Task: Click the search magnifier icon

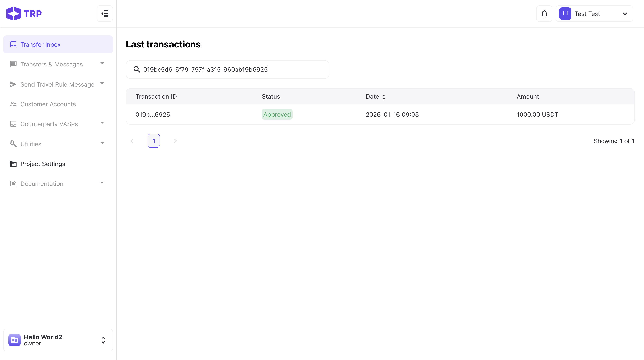Action: click(x=136, y=69)
